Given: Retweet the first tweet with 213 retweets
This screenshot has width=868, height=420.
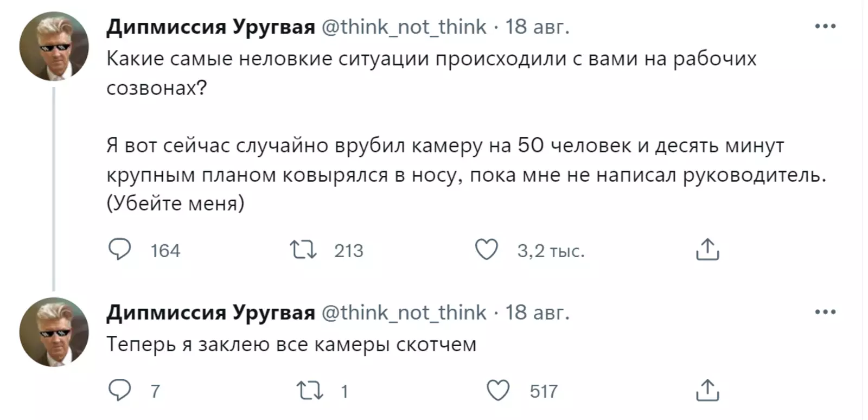Looking at the screenshot, I should coord(303,250).
